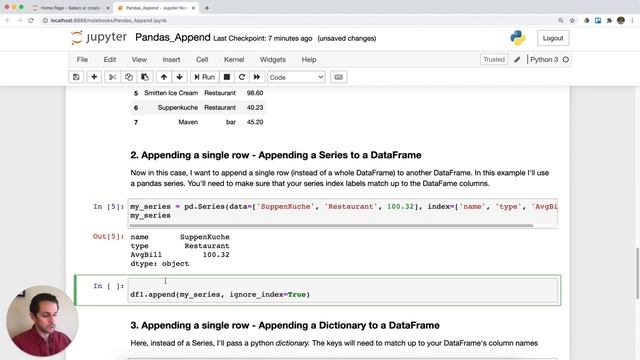Open the Widgets menu
640x360 pixels.
[x=273, y=60]
